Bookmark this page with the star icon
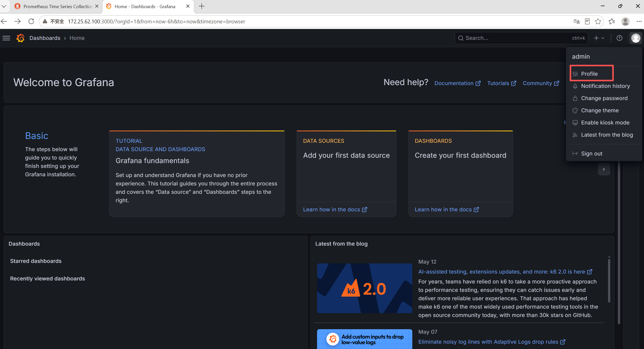The image size is (644, 349). point(598,21)
